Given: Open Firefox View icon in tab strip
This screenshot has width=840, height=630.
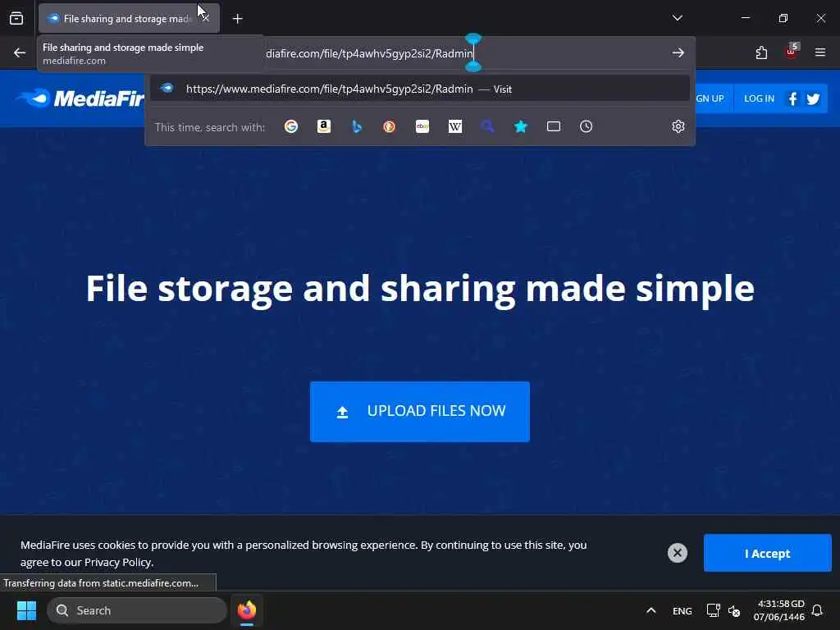Looking at the screenshot, I should click(x=16, y=19).
